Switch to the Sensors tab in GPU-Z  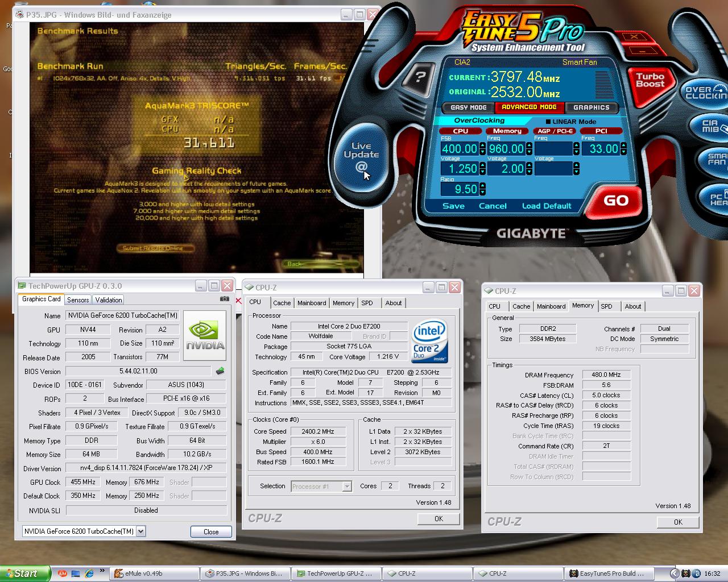[x=78, y=300]
